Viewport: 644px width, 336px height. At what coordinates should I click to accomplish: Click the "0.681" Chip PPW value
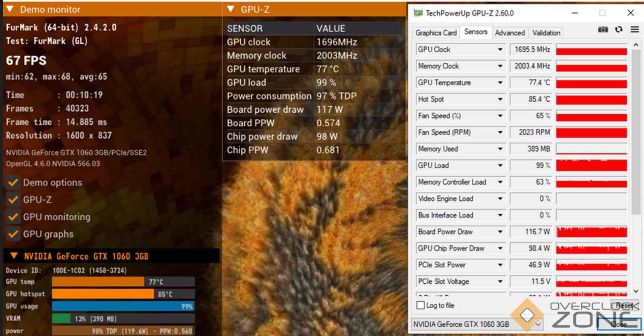pos(328,150)
